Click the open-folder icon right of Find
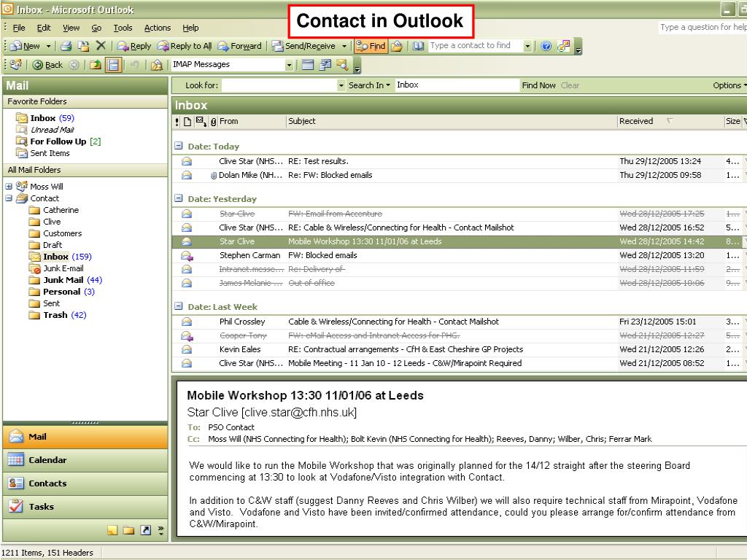Image resolution: width=747 pixels, height=560 pixels. (397, 46)
